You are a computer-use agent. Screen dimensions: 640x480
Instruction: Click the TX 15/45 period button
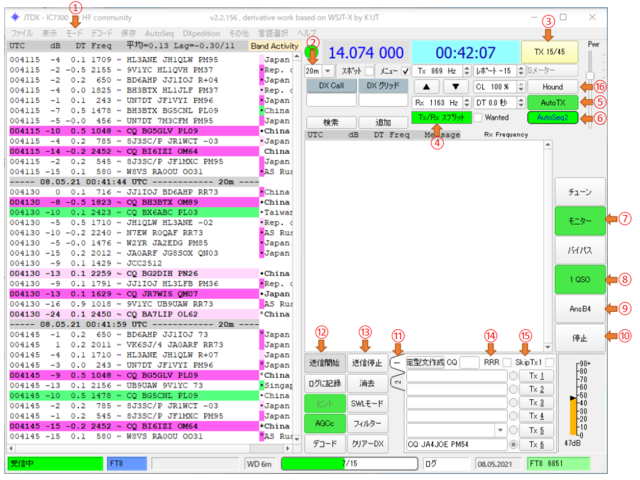coord(549,52)
